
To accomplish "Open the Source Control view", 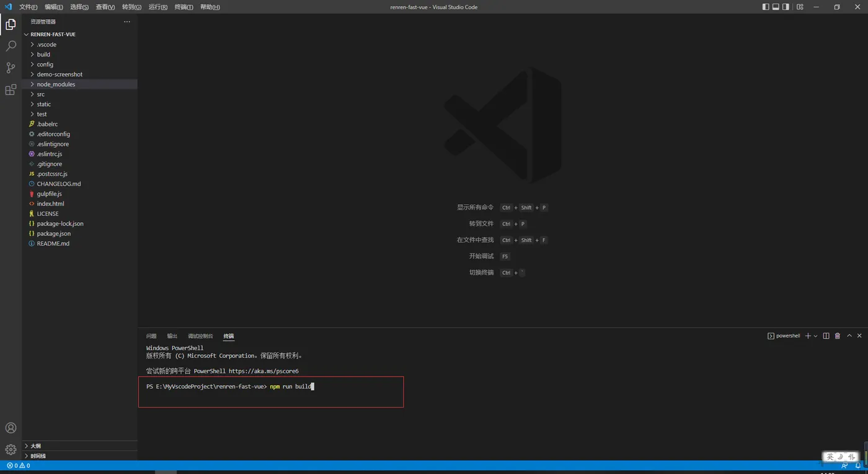I will click(x=11, y=68).
